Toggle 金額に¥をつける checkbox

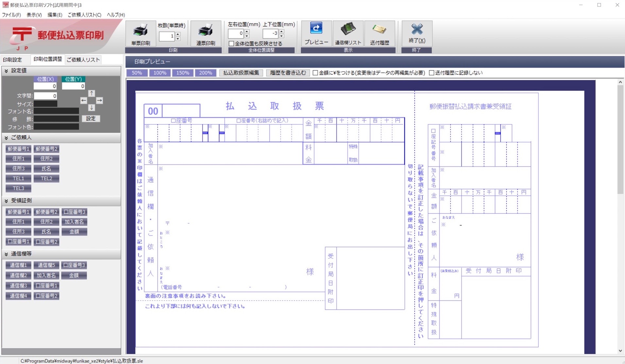pos(315,73)
